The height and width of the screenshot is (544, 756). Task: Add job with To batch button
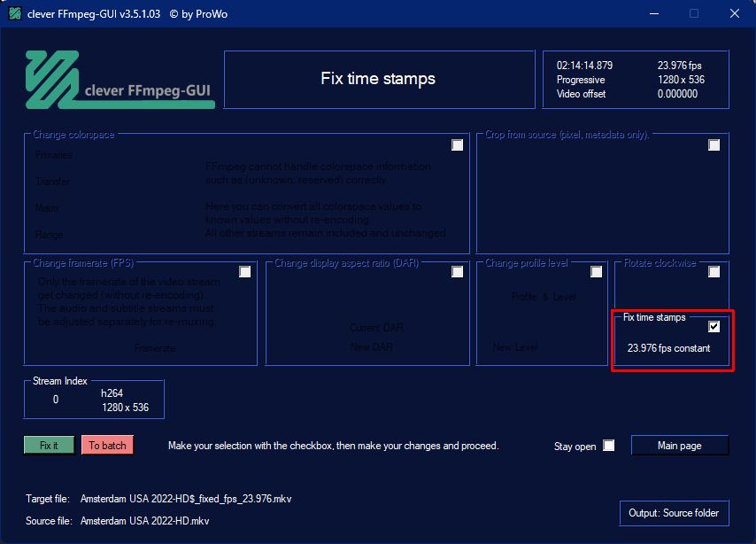pos(107,445)
